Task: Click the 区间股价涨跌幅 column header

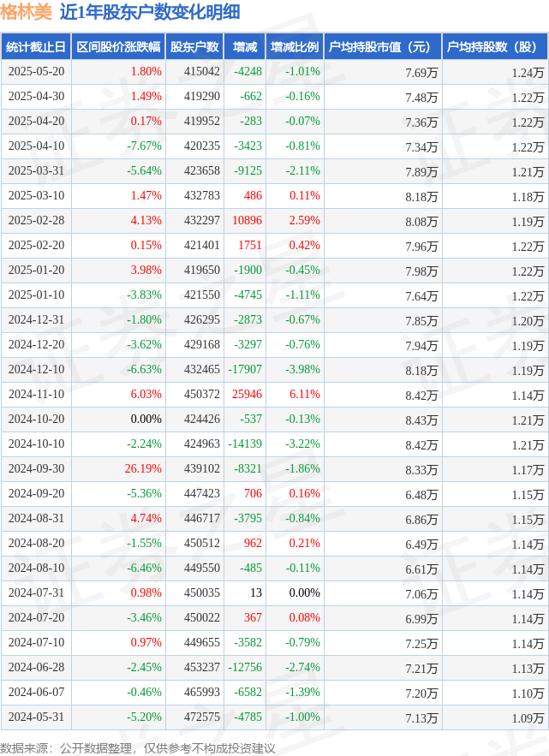Action: point(118,47)
